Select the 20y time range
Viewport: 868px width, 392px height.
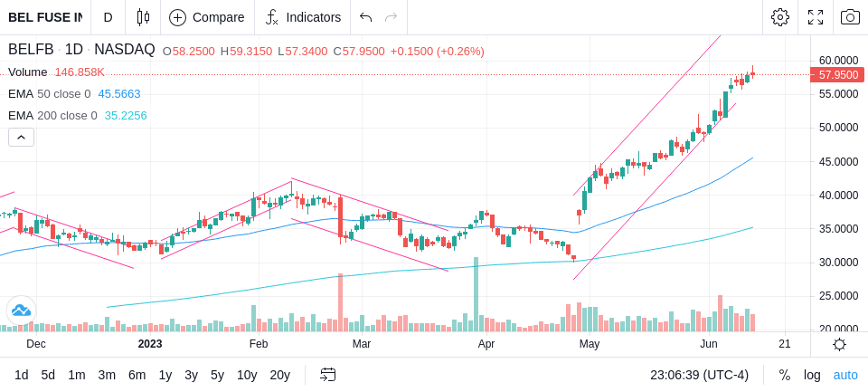tap(280, 375)
